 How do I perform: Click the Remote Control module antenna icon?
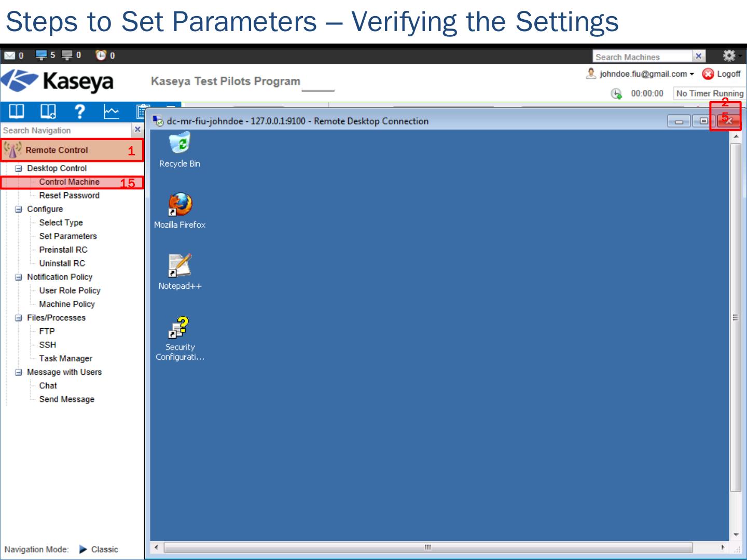pos(12,150)
